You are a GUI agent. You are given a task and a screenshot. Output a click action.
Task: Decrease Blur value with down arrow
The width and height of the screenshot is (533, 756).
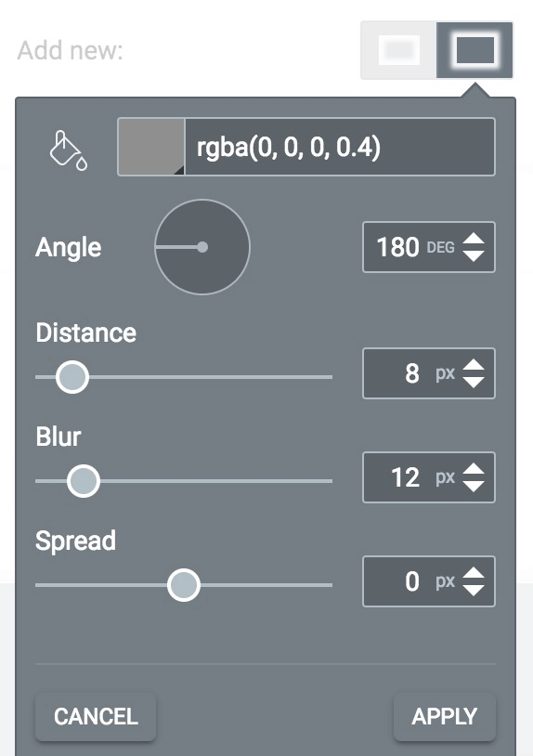[x=474, y=486]
